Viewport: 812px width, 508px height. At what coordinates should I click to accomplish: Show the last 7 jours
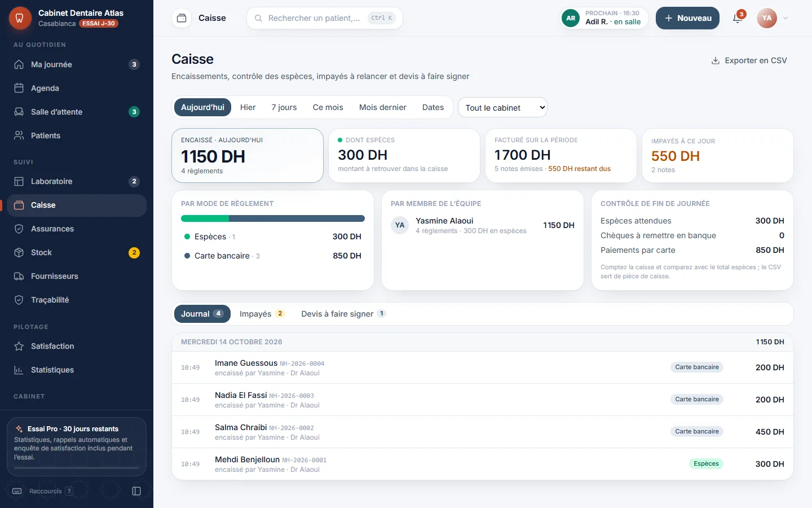284,107
